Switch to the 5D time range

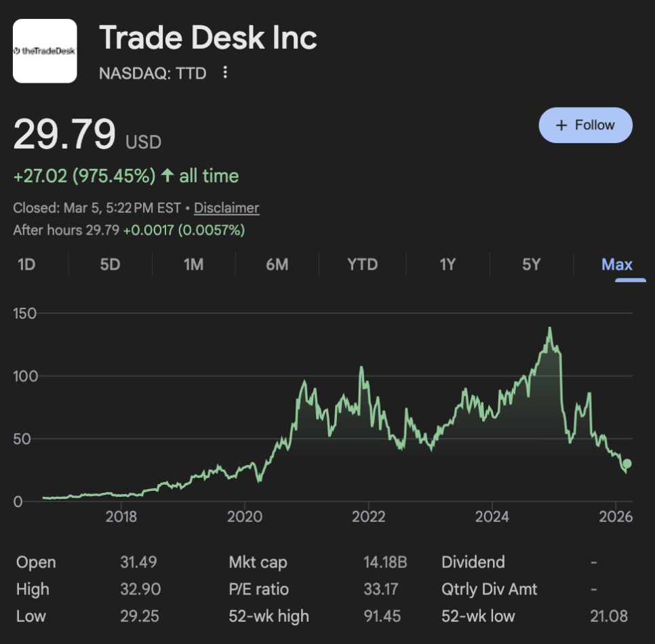(110, 264)
